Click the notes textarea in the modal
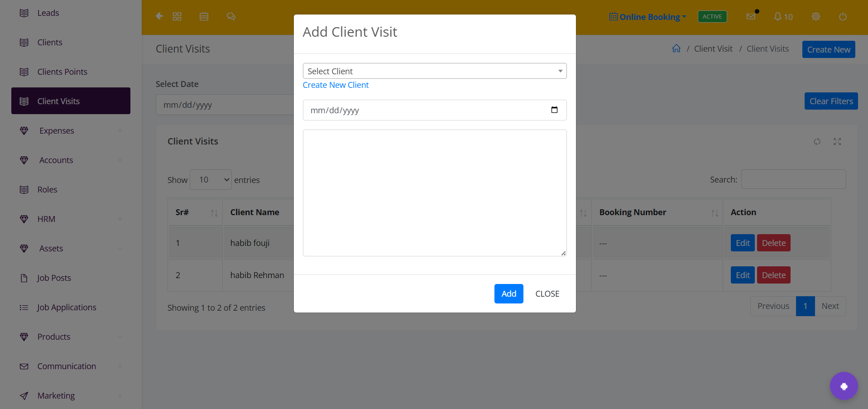Screen dimensions: 868x409 (x=435, y=193)
